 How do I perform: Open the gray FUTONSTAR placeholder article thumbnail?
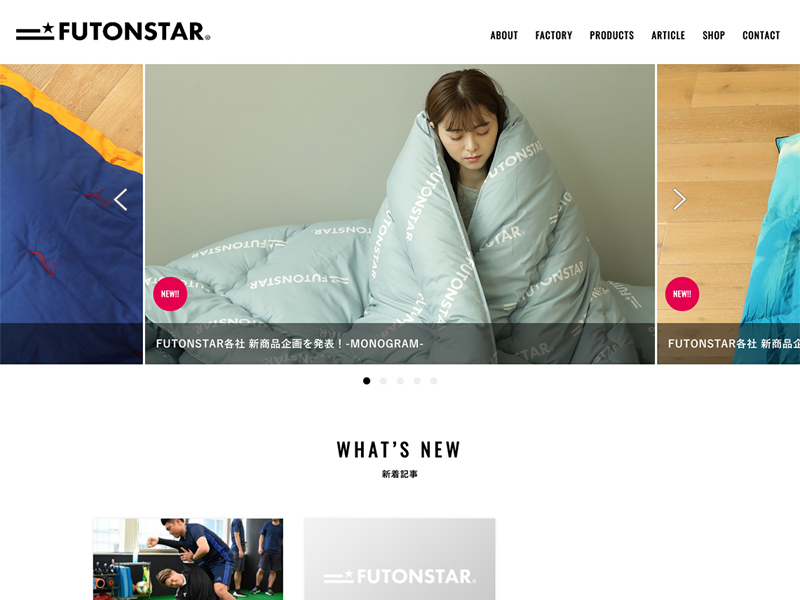click(399, 559)
